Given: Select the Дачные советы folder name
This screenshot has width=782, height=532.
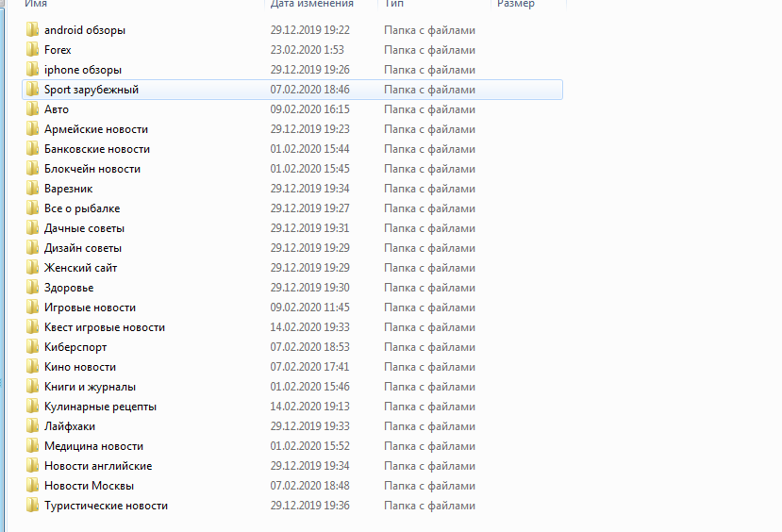Looking at the screenshot, I should pyautogui.click(x=84, y=228).
